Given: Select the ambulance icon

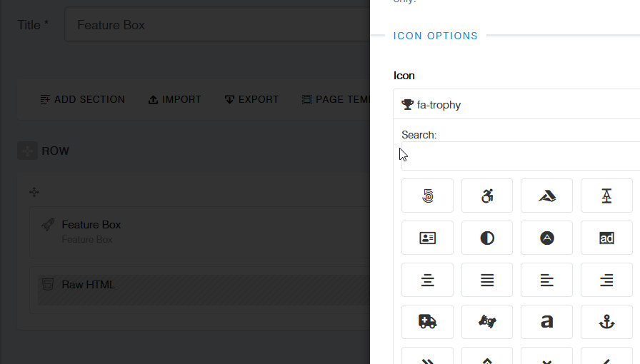Looking at the screenshot, I should point(427,322).
